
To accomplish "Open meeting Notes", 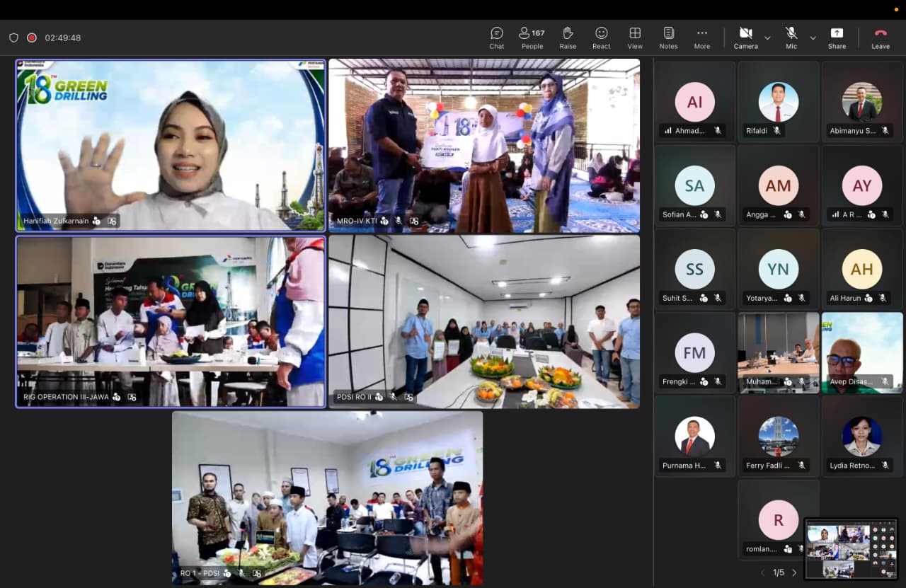I will point(668,38).
